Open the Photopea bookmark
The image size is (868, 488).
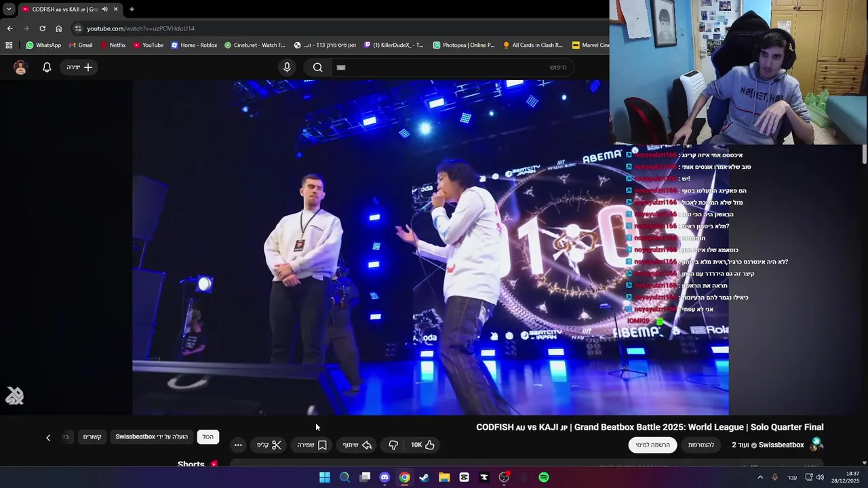coord(464,45)
